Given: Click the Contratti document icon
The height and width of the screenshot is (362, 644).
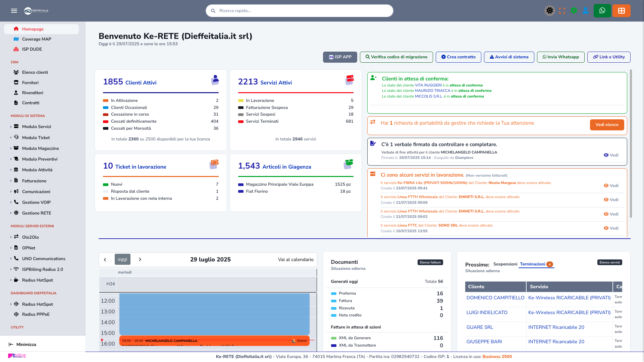Looking at the screenshot, I should click(16, 103).
